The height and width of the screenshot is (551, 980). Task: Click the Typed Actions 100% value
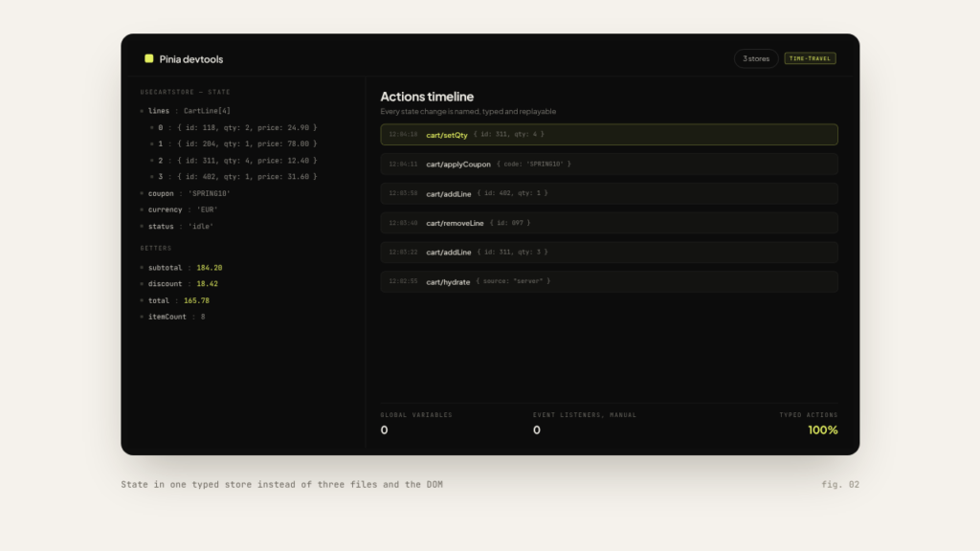point(822,430)
